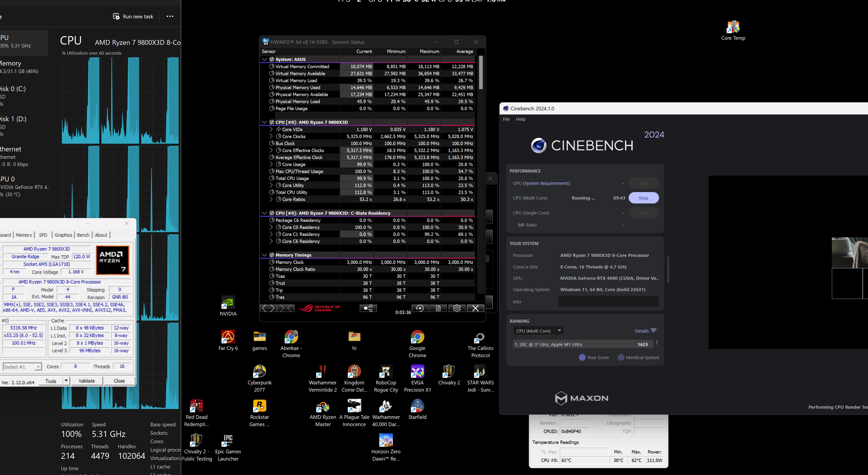Open Epic Games Launcher icon
This screenshot has width=868, height=475.
point(228,447)
